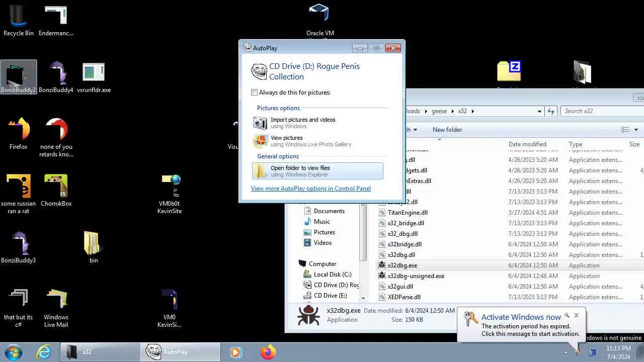Click the network icon in system tray
This screenshot has height=362, width=644.
coord(593,352)
